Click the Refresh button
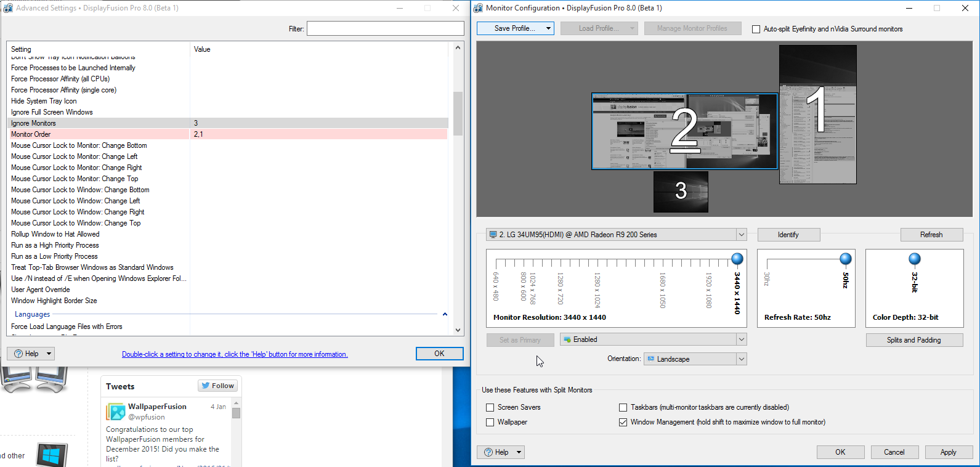This screenshot has width=980, height=467. tap(931, 235)
